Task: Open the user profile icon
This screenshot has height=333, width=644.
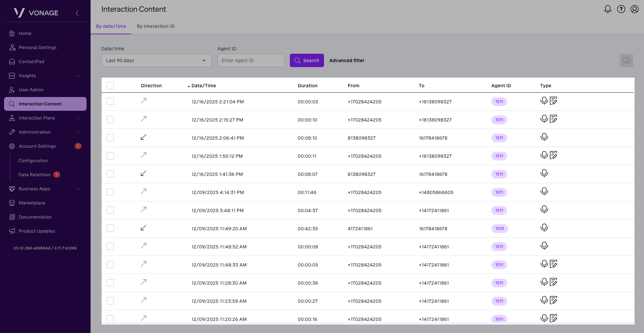Action: 634,9
